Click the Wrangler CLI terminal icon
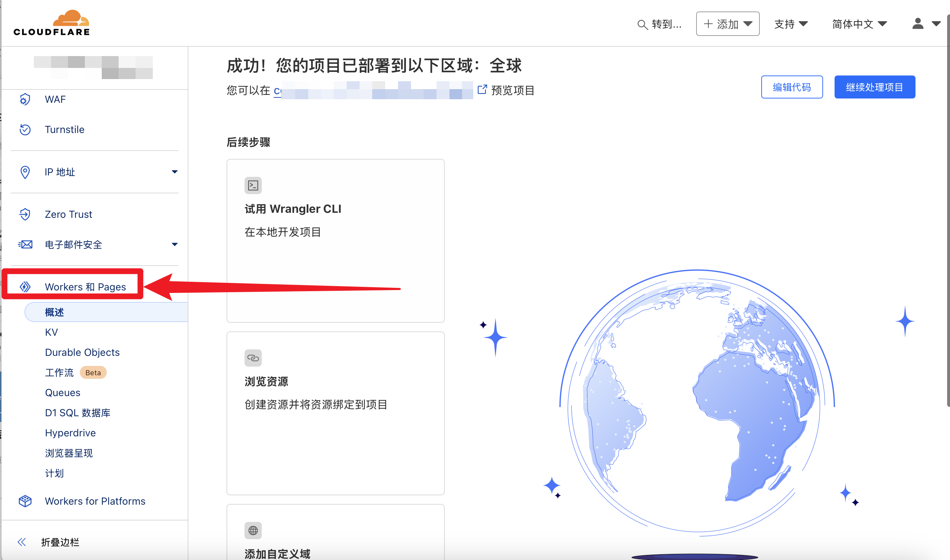950x560 pixels. 253,185
